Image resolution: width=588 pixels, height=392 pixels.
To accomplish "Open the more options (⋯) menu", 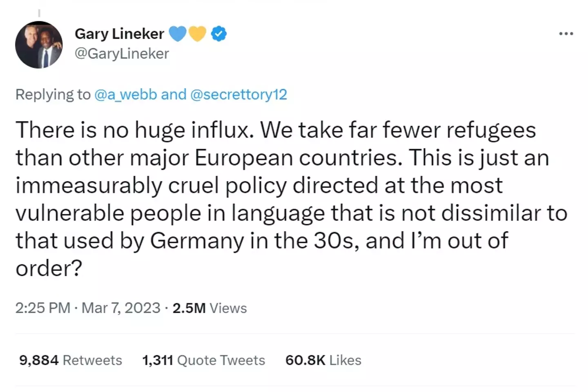I will click(566, 33).
